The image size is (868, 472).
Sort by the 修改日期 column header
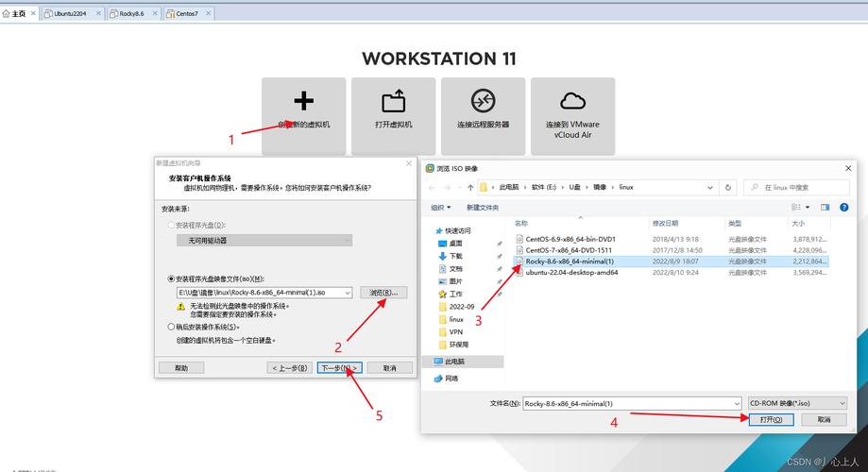(665, 224)
